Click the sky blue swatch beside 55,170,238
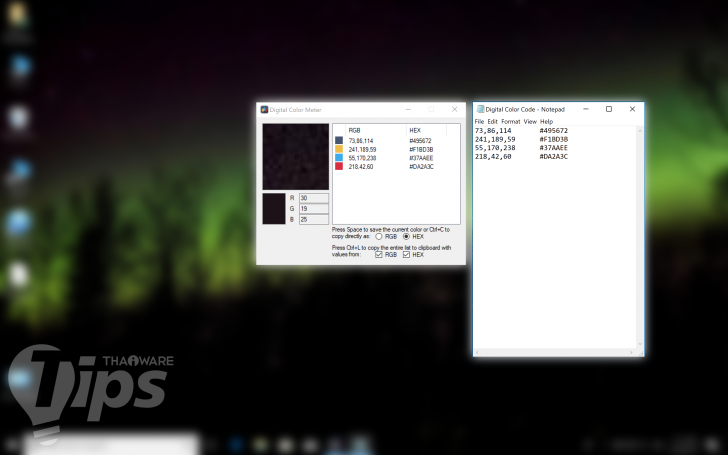The image size is (728, 455). pyautogui.click(x=339, y=158)
